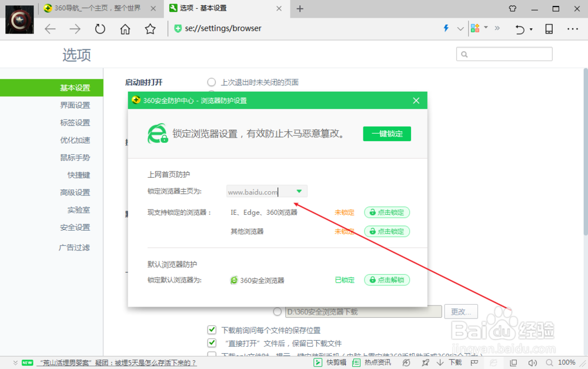This screenshot has height=369, width=588.
Task: Click the page vertical scrollbar
Action: (x=586, y=152)
